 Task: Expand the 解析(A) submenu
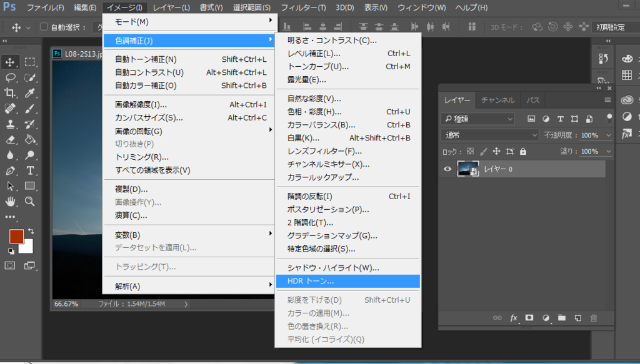pyautogui.click(x=189, y=286)
